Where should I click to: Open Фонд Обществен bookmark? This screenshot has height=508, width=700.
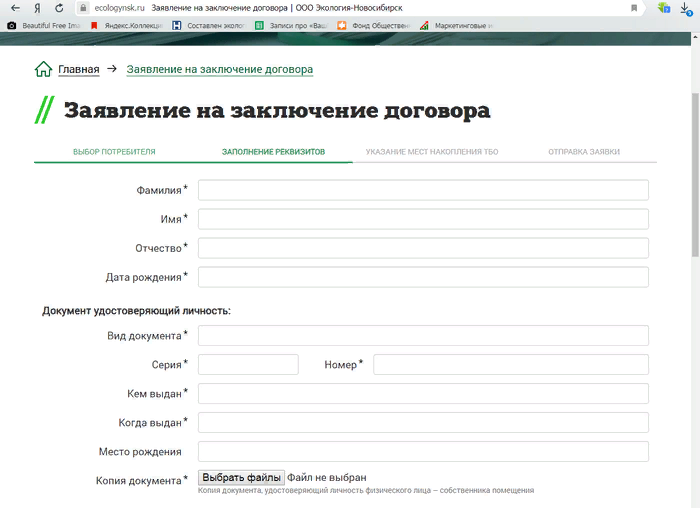coord(374,26)
